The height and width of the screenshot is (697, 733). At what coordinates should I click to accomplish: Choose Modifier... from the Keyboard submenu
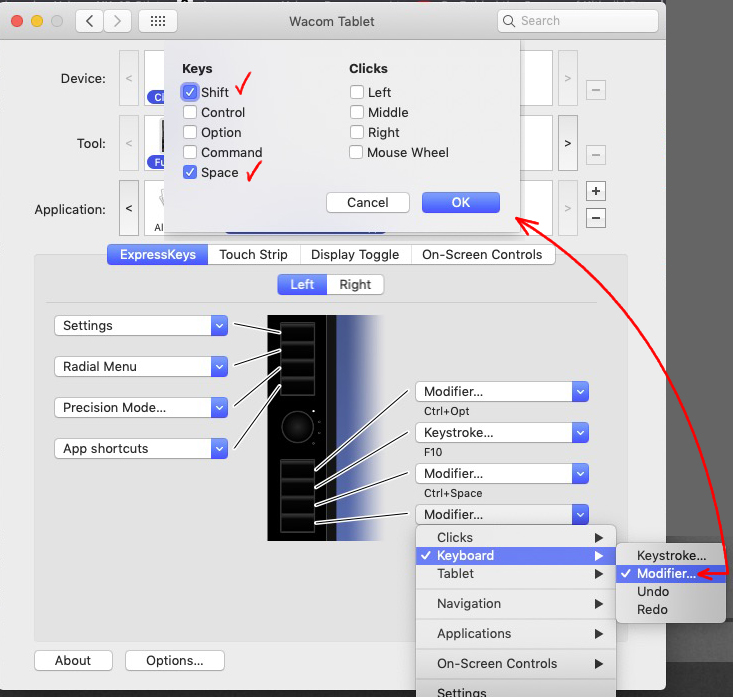671,574
